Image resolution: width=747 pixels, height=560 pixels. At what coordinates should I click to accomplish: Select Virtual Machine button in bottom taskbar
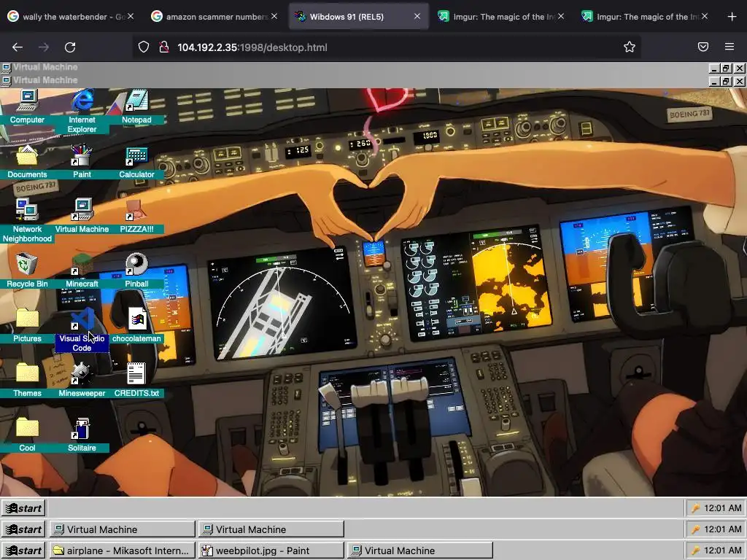coord(419,551)
